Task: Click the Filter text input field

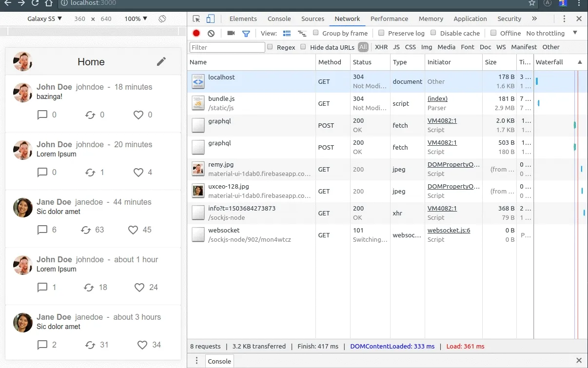Action: (227, 47)
